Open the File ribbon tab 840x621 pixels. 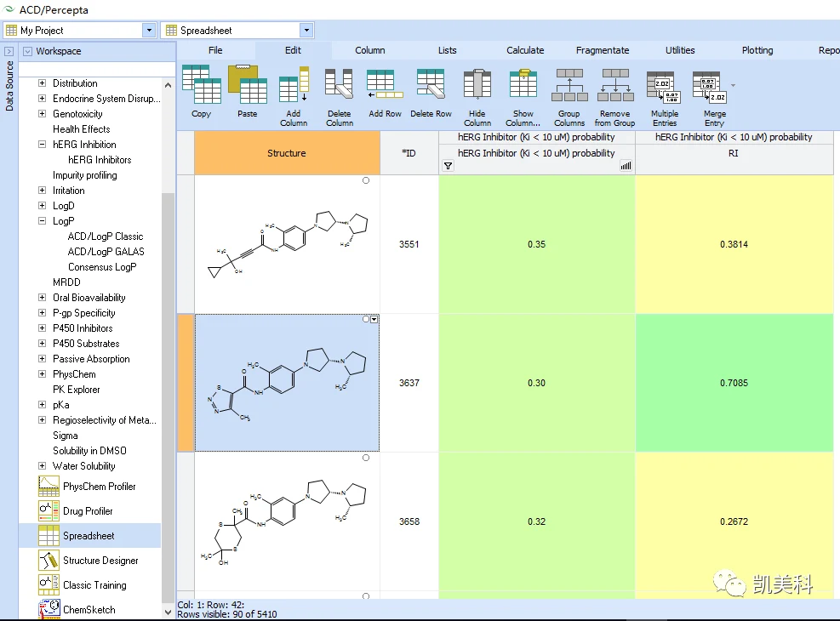tap(215, 50)
